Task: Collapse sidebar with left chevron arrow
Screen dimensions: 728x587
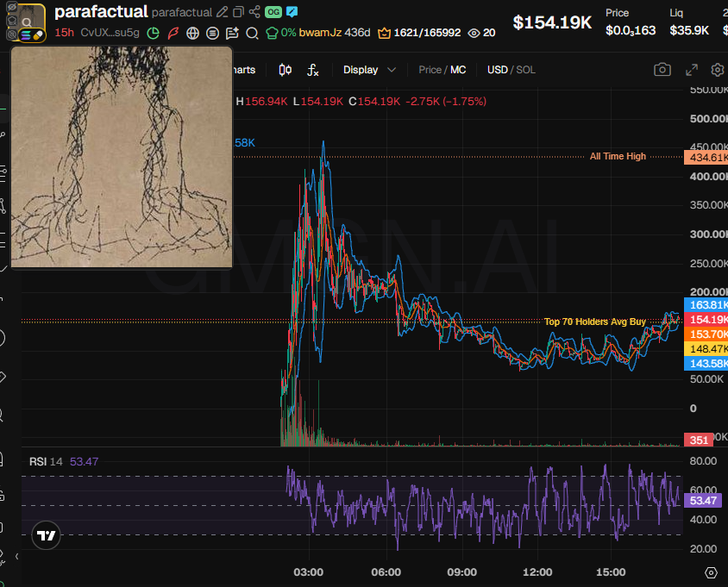Action: pyautogui.click(x=16, y=556)
